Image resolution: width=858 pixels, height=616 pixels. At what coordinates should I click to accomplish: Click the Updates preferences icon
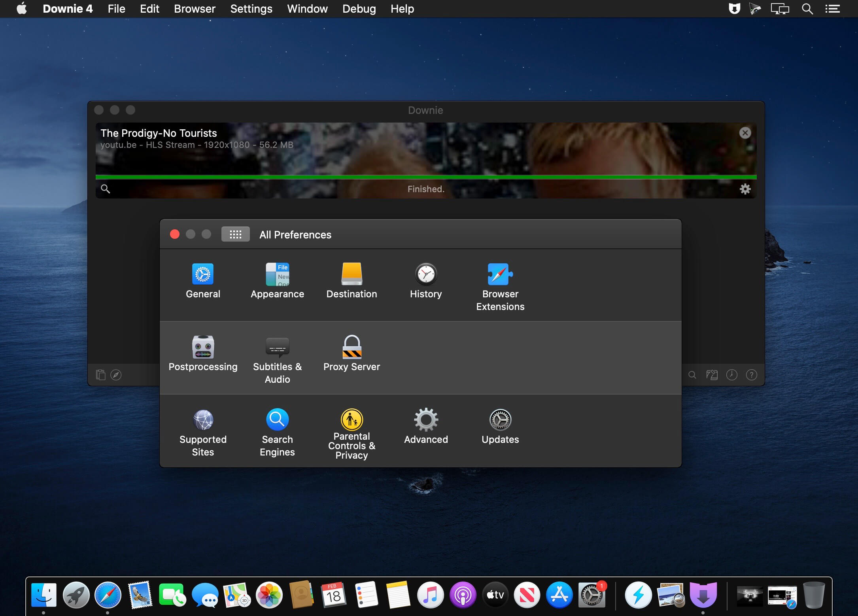tap(500, 419)
